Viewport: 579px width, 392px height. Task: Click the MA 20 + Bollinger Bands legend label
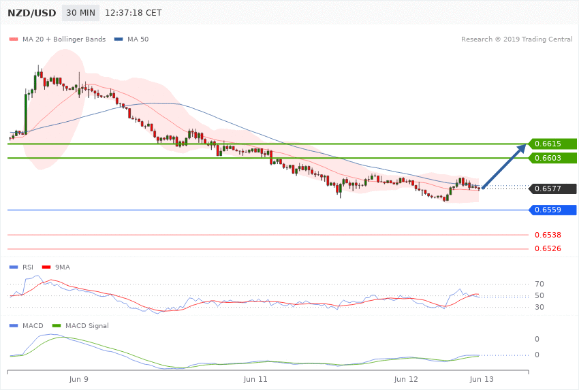point(64,39)
